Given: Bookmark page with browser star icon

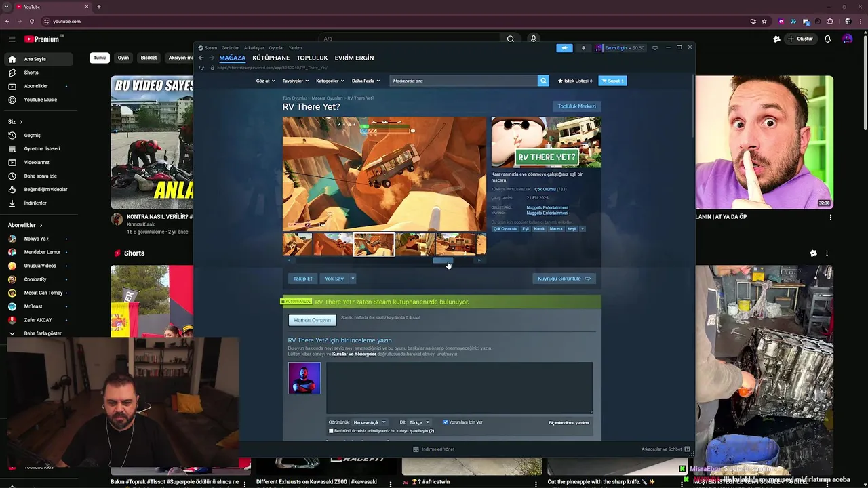Looking at the screenshot, I should (x=764, y=21).
